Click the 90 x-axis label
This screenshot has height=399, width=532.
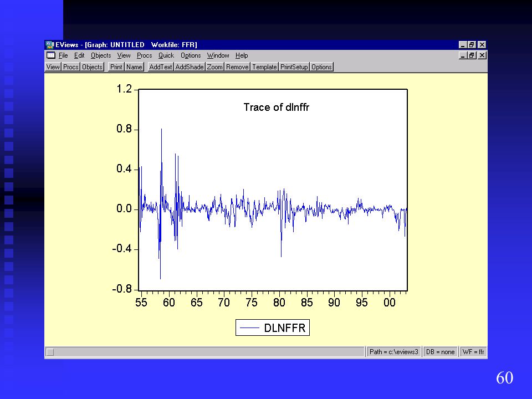(334, 303)
